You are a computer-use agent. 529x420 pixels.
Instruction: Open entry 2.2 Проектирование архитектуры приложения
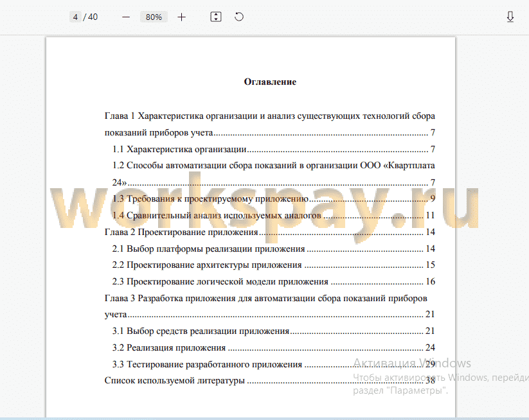click(274, 265)
